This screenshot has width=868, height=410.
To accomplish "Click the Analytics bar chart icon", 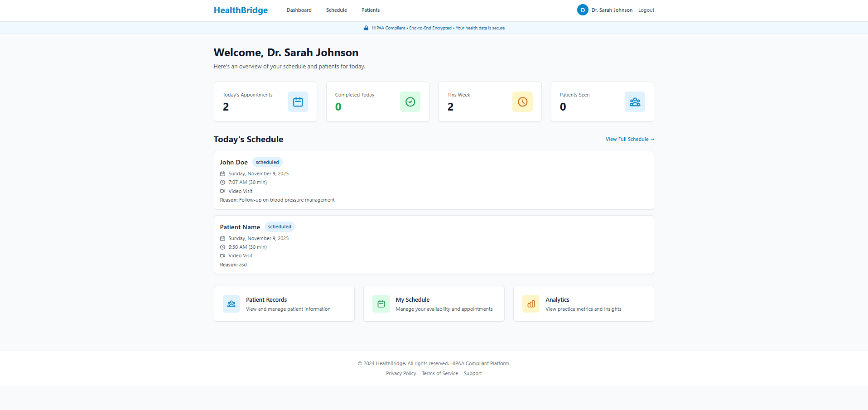I will [x=530, y=304].
